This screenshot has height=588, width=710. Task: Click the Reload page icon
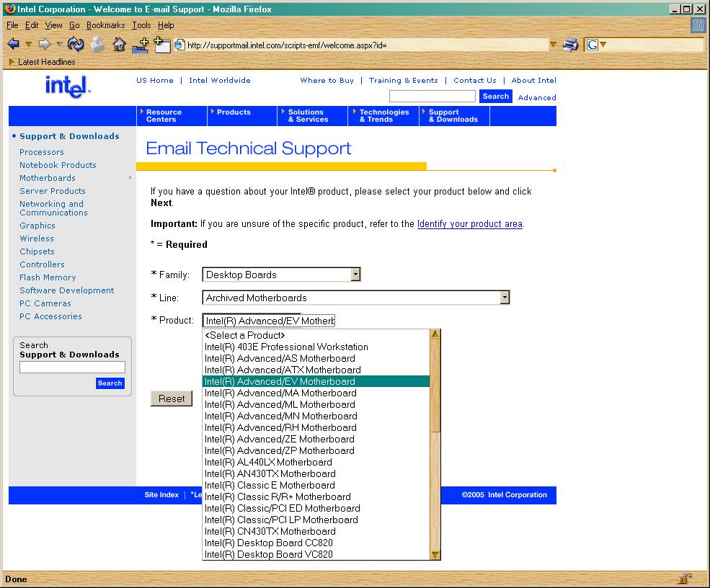click(75, 44)
